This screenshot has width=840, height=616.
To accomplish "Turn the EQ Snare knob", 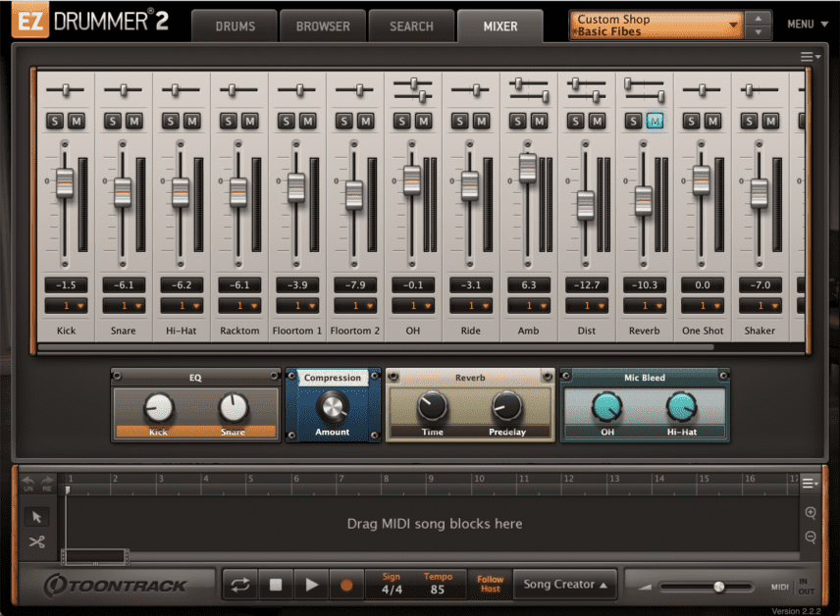I will pyautogui.click(x=233, y=408).
